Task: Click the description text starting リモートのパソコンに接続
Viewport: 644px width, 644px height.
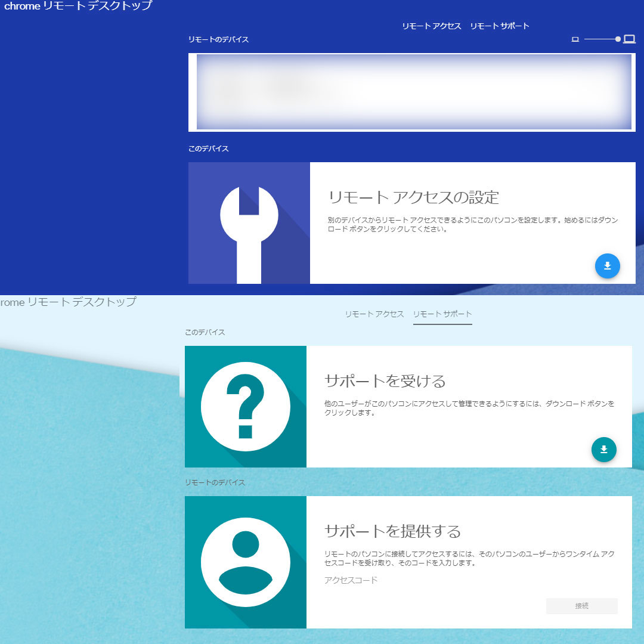Action: point(469,558)
